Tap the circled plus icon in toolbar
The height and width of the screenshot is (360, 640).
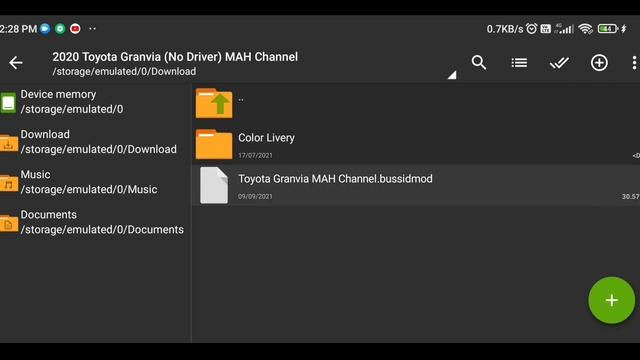pyautogui.click(x=599, y=62)
